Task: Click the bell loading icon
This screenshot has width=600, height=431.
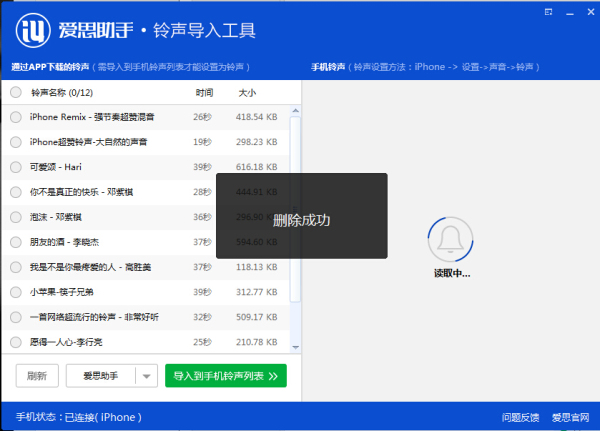Action: pyautogui.click(x=449, y=242)
